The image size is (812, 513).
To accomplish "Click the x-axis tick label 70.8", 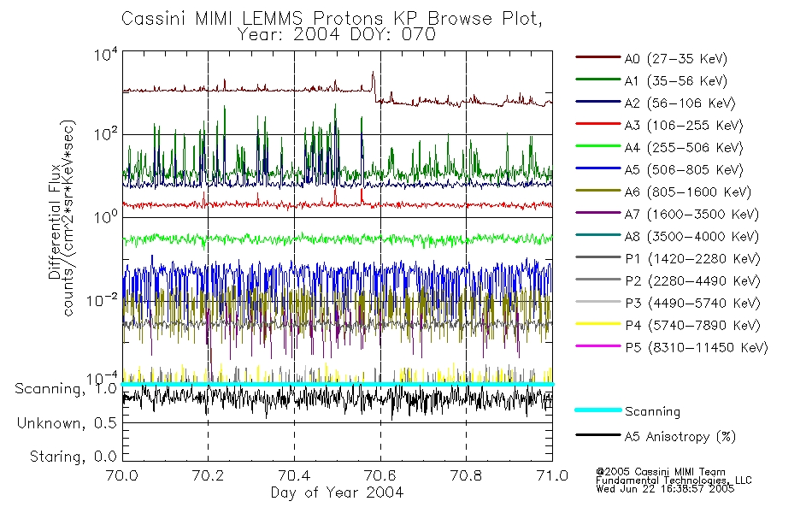I will 466,475.
